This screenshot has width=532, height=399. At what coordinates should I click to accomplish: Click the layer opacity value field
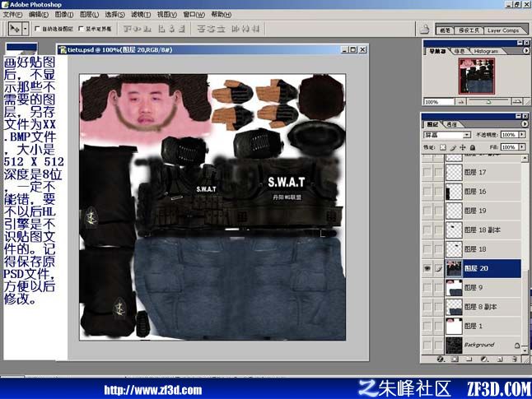(509, 135)
